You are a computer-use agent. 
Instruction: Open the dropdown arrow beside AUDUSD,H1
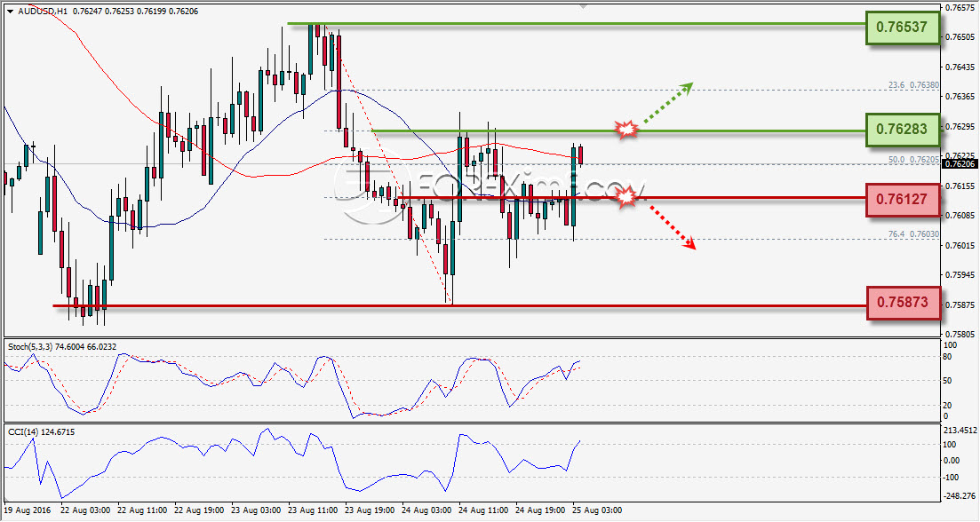pyautogui.click(x=11, y=12)
